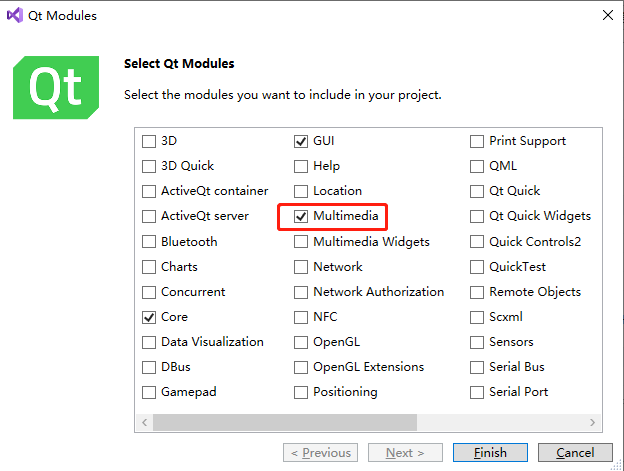Check the NFC module
This screenshot has height=471, width=624.
pos(301,317)
